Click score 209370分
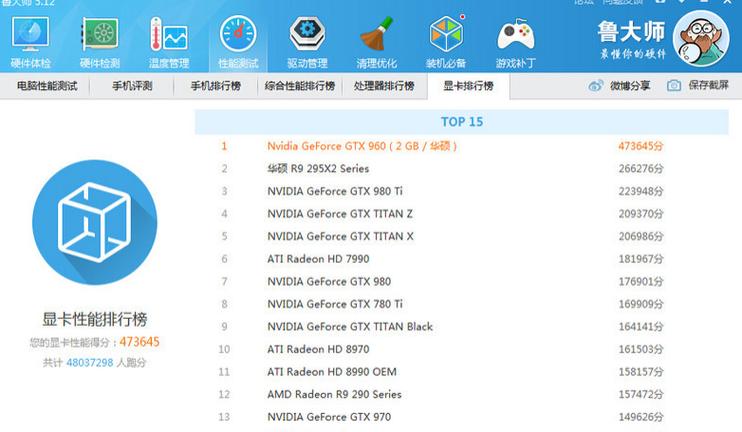 click(641, 214)
